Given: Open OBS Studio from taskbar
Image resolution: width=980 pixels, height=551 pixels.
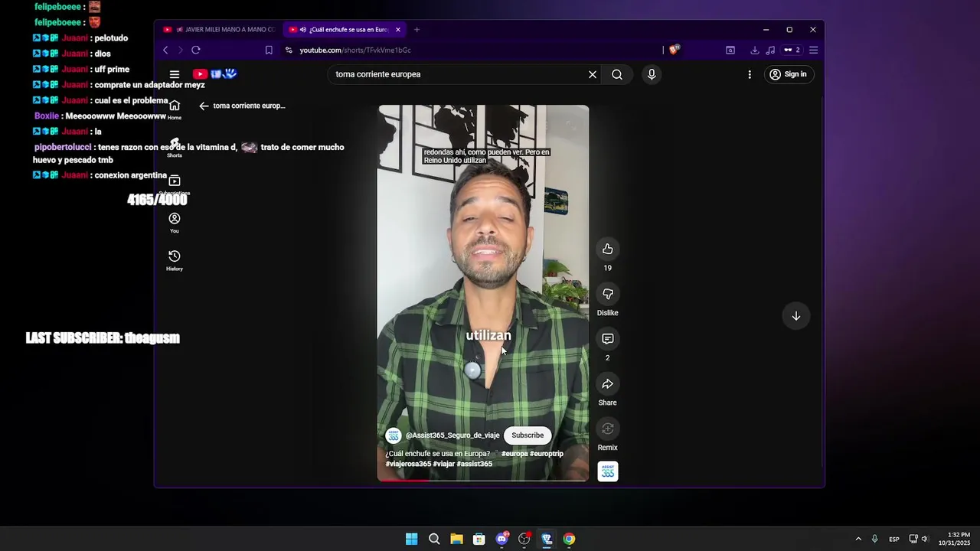Looking at the screenshot, I should point(524,539).
